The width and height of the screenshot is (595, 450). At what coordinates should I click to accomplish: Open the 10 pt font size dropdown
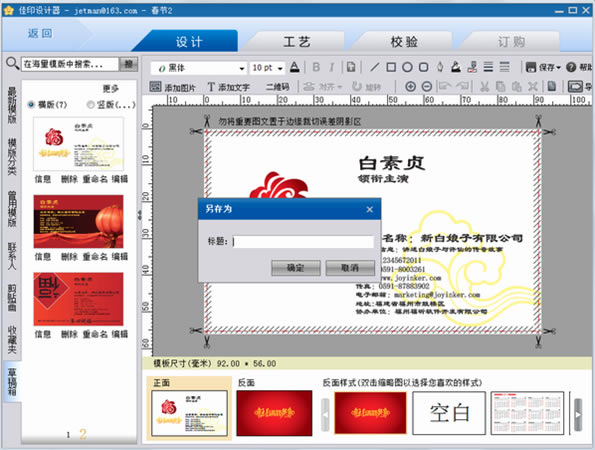(280, 69)
